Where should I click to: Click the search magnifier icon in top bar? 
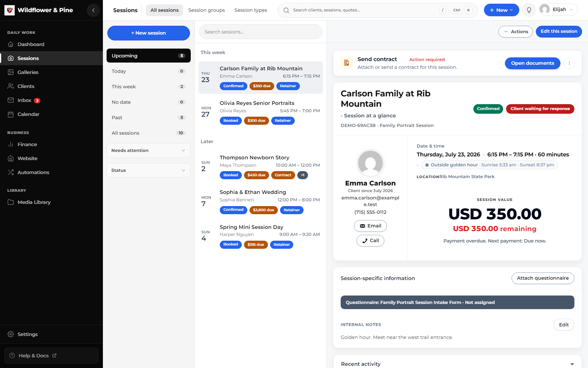click(x=286, y=10)
